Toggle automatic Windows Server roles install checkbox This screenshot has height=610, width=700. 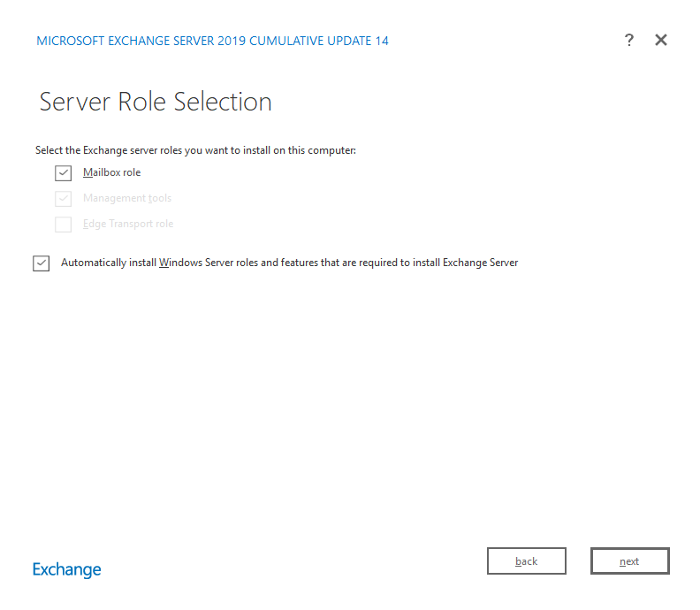[x=42, y=263]
